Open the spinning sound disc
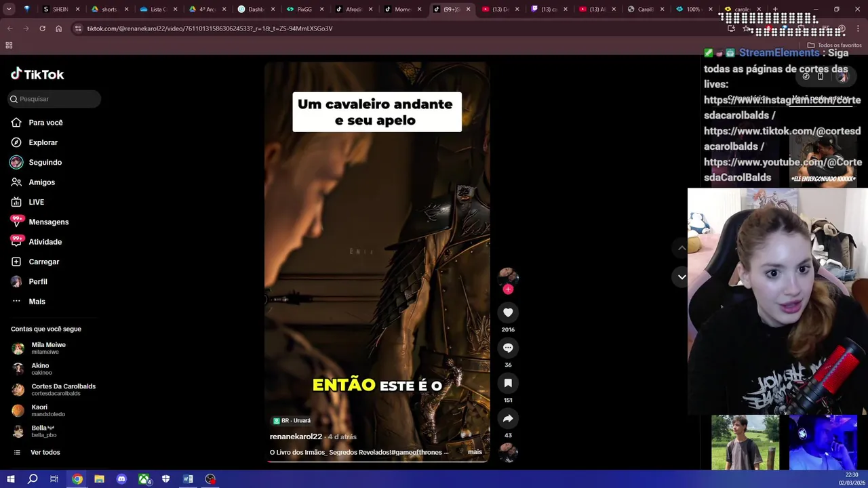The image size is (868, 488). point(508,452)
